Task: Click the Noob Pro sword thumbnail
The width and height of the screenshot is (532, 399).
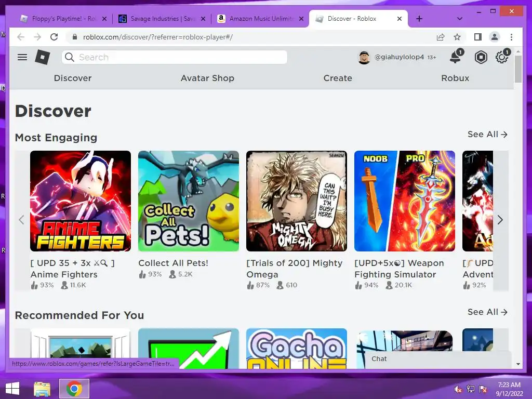Action: tap(404, 201)
